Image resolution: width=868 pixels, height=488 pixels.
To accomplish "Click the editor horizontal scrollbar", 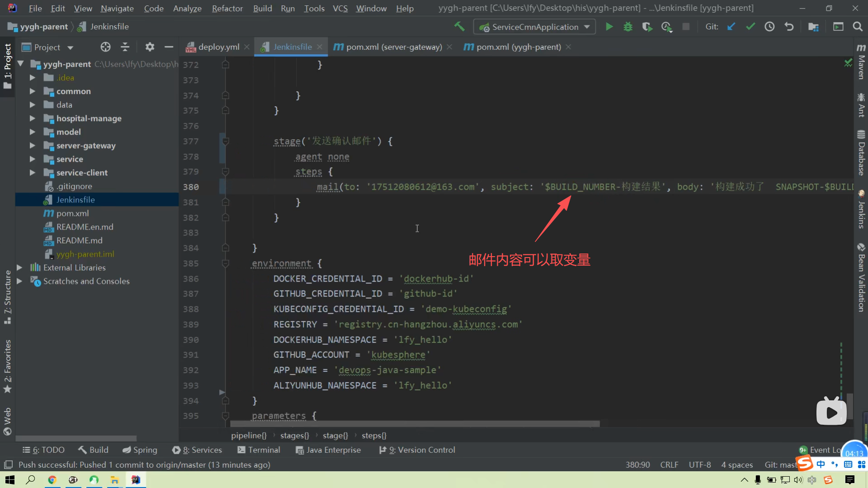I will coord(415,424).
